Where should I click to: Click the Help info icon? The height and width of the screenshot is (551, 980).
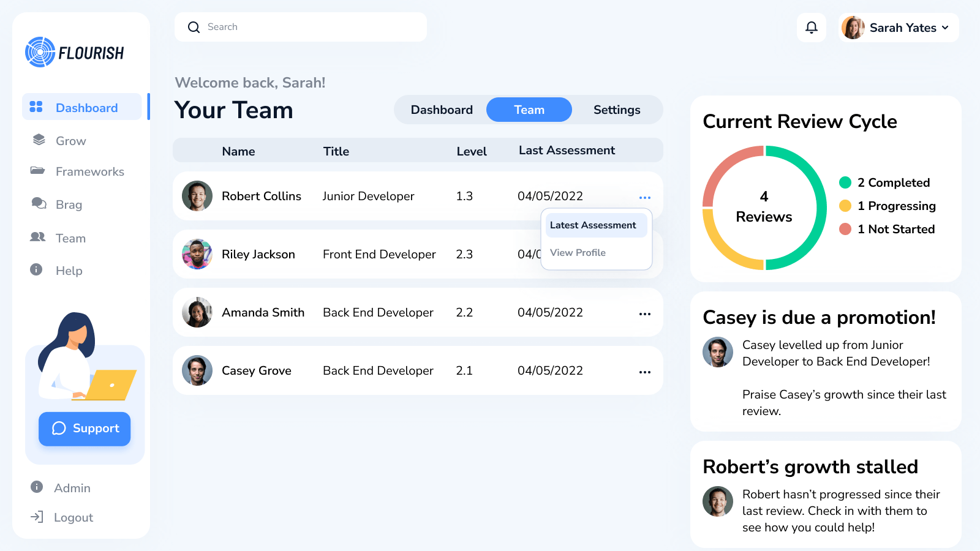[x=36, y=269]
